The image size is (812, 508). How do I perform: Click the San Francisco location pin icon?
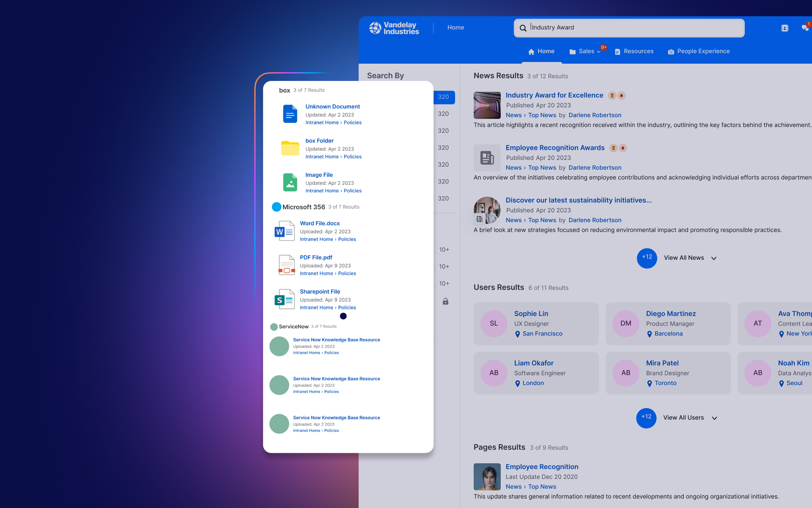517,334
